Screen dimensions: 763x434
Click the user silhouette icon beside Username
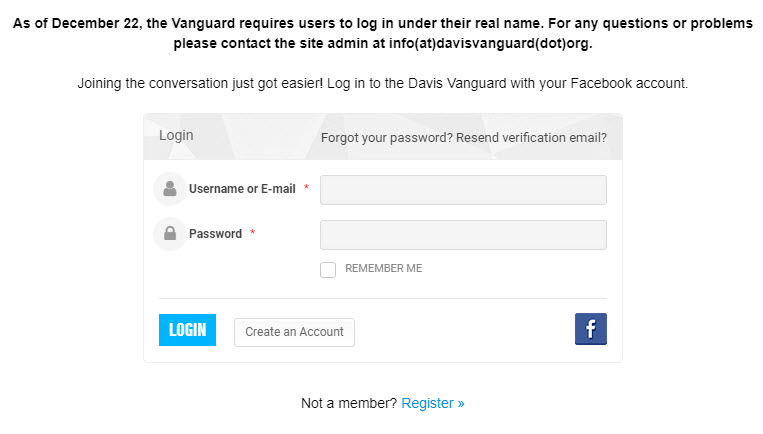coord(170,188)
